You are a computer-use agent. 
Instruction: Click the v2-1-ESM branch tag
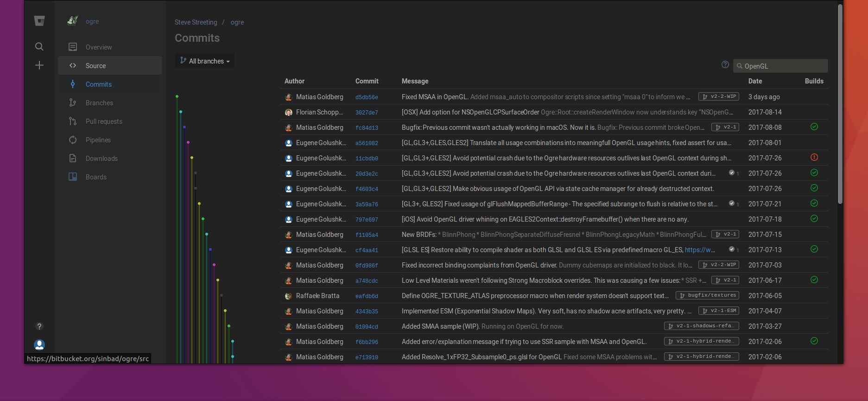(719, 311)
